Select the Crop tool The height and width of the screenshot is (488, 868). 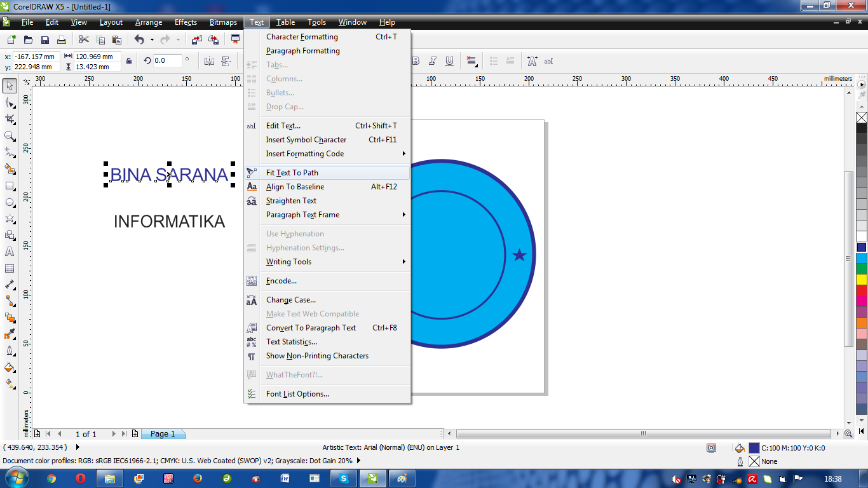tap(10, 119)
